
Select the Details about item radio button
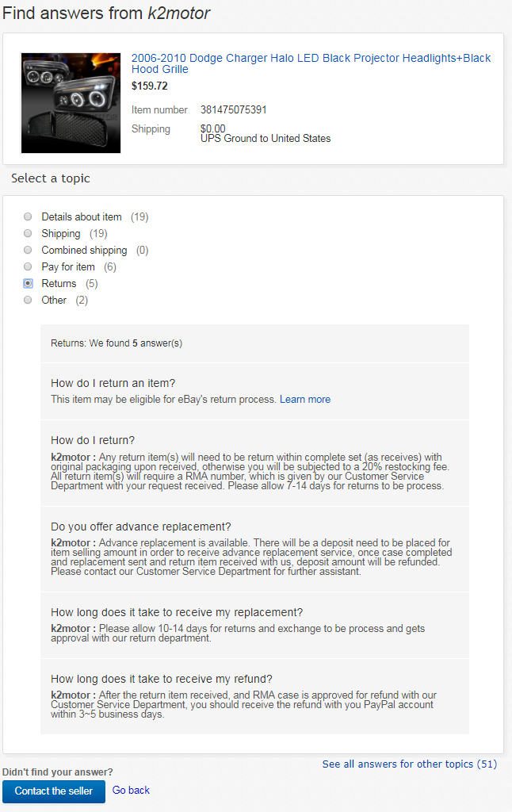pyautogui.click(x=28, y=216)
